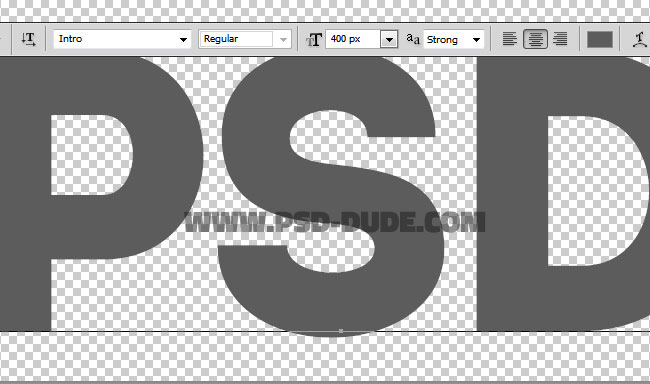The width and height of the screenshot is (650, 384).
Task: Open the Intro font family dropdown arrow
Action: pyautogui.click(x=183, y=40)
